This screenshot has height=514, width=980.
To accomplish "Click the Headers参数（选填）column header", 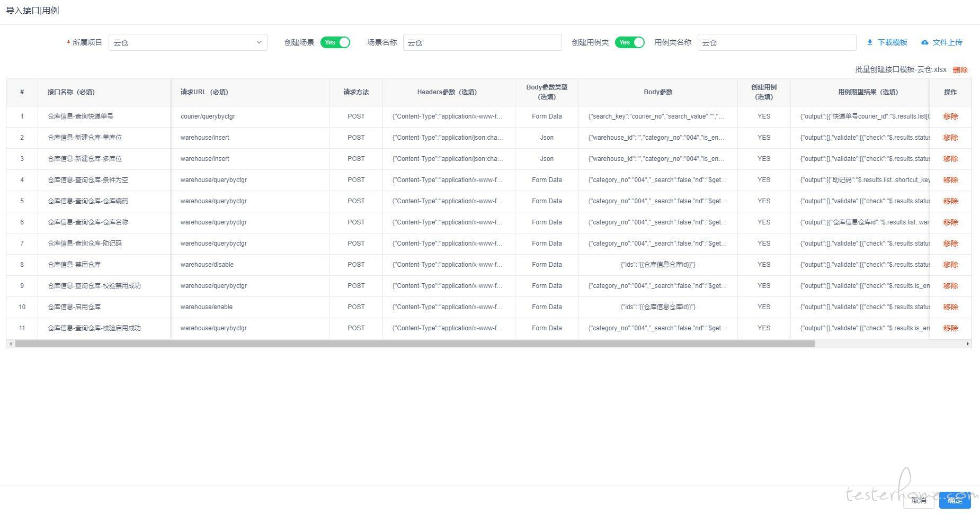I will 449,92.
